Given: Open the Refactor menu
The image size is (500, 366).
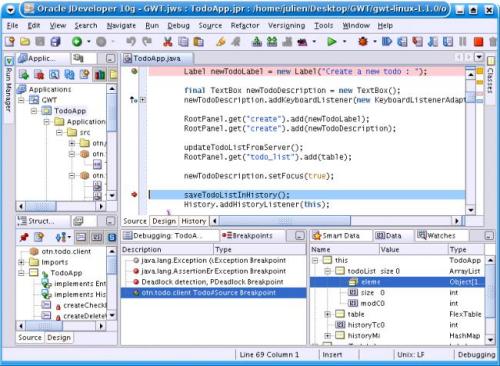Looking at the screenshot, I should (x=245, y=26).
